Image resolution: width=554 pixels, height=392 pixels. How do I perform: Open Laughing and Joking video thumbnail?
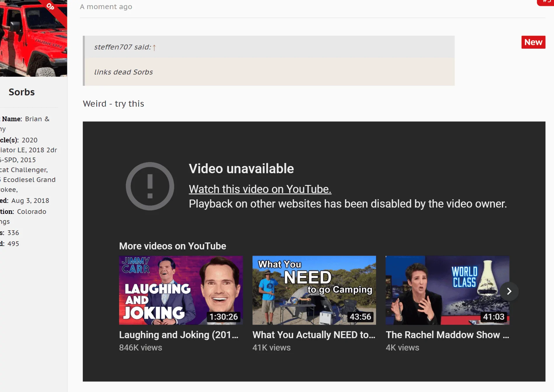coord(181,290)
